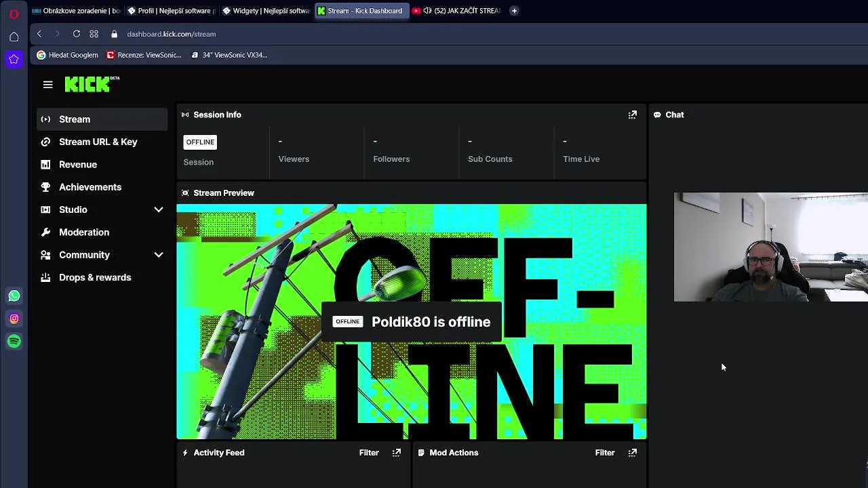
Task: Click the Community sidebar item
Action: click(84, 255)
